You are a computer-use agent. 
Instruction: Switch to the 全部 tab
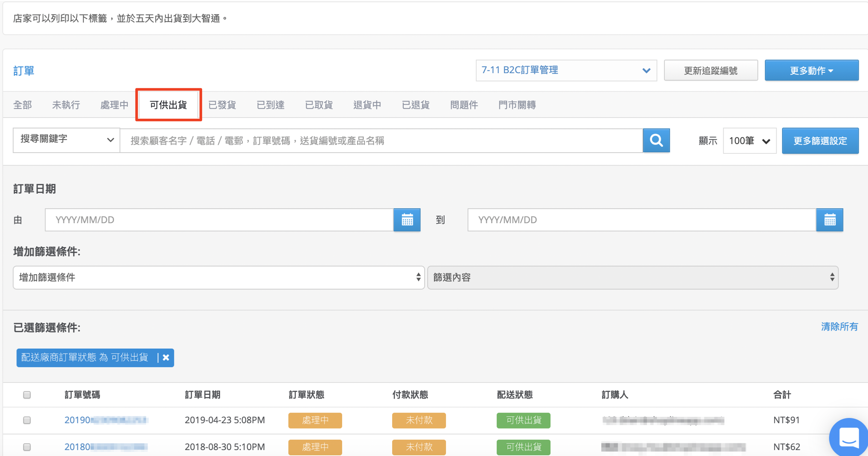click(23, 105)
